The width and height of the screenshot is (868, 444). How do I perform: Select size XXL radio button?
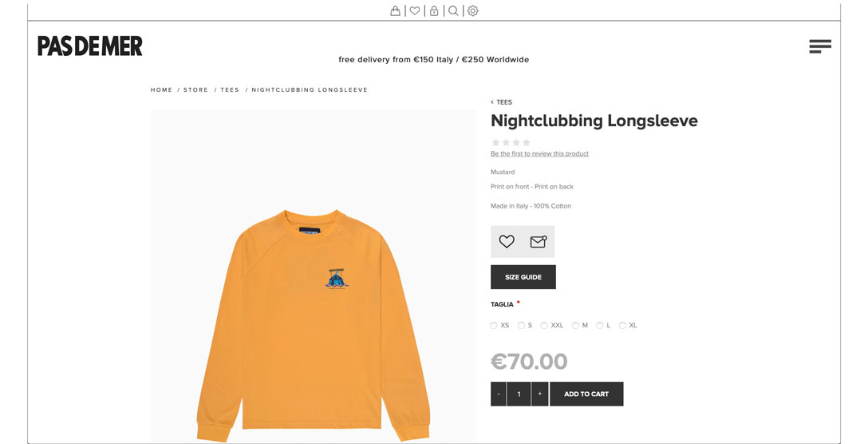tap(544, 325)
